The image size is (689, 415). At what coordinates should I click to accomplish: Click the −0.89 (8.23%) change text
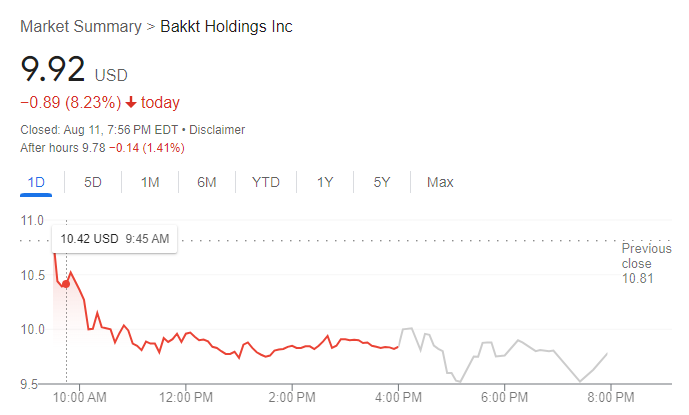70,103
